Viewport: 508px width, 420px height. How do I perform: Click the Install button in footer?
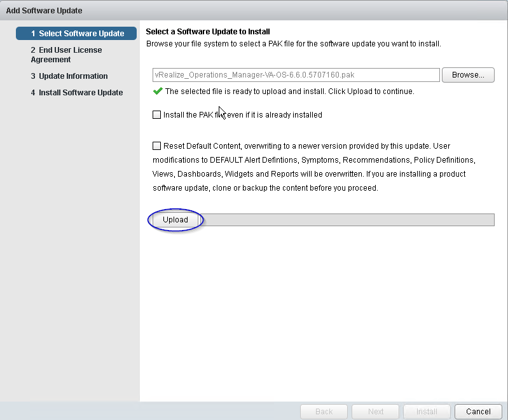(x=427, y=411)
